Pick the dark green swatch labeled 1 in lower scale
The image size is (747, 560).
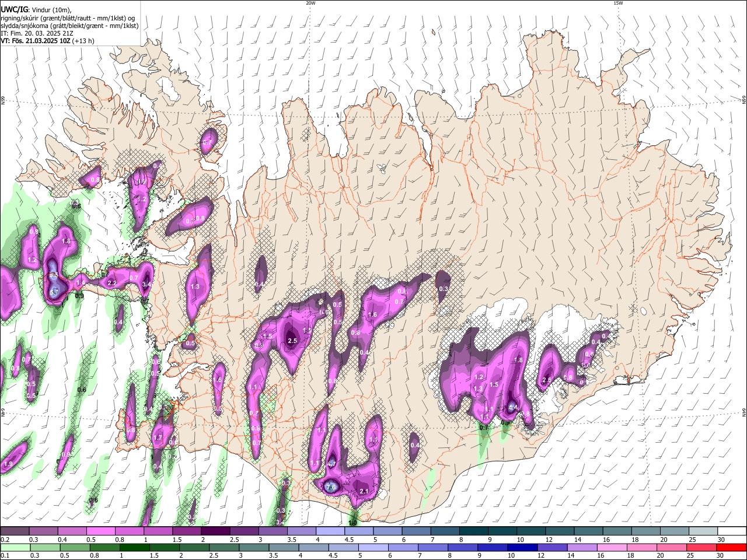click(134, 547)
